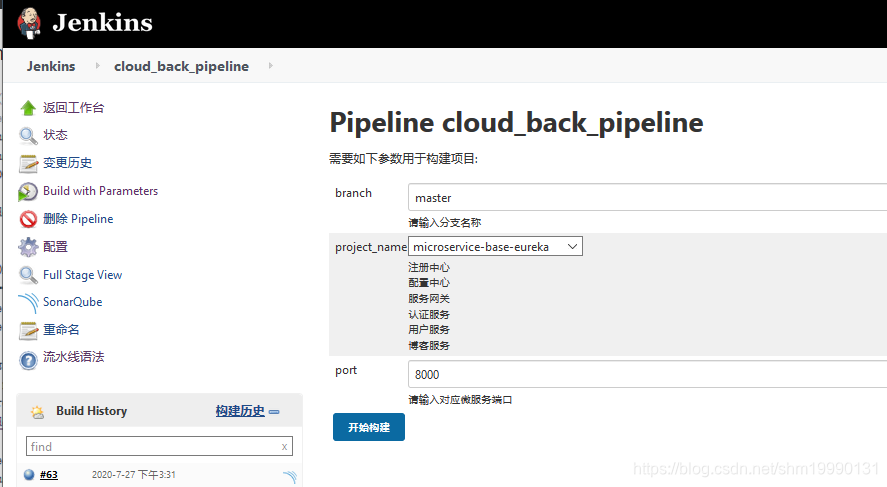This screenshot has width=887, height=487.
Task: Clear the find field with x button
Action: (285, 447)
